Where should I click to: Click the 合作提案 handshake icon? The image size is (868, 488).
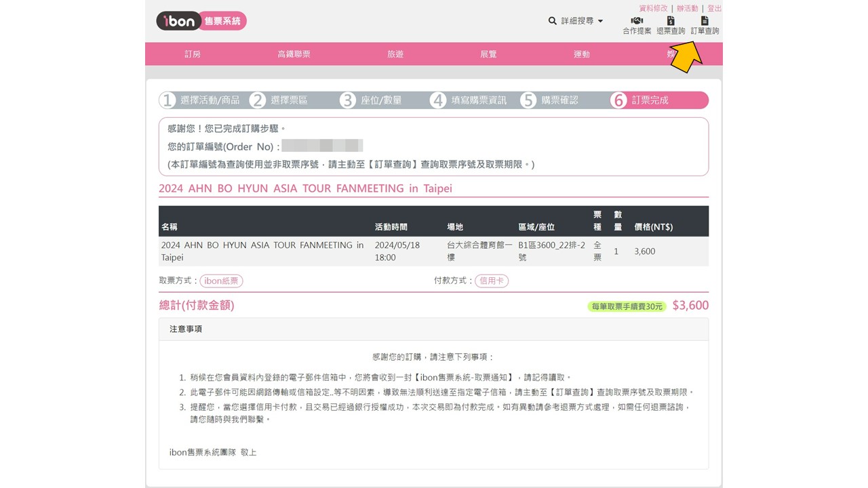pos(637,21)
